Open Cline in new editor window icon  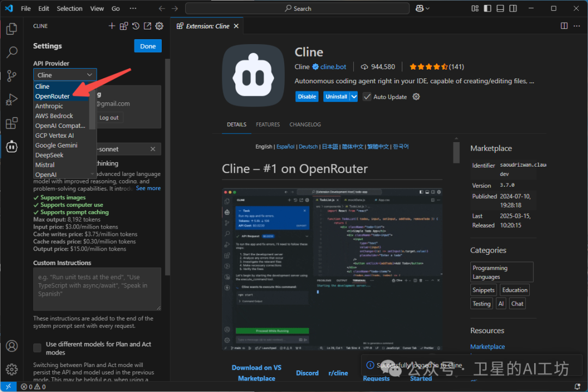148,26
